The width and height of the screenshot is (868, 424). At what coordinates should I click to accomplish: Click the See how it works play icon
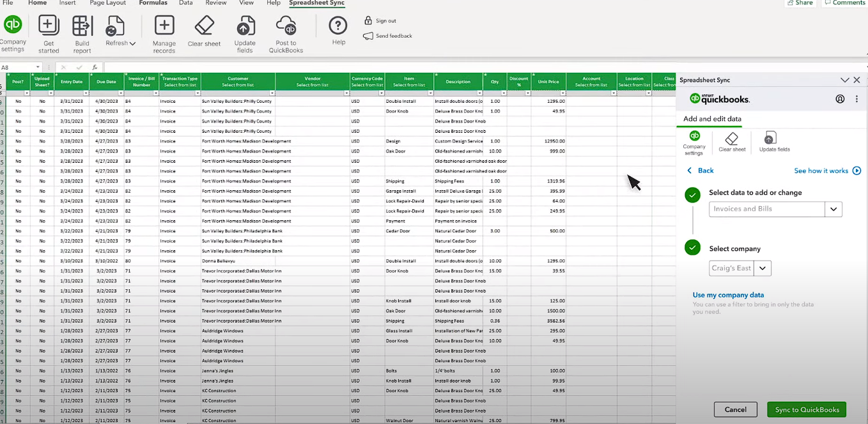857,170
